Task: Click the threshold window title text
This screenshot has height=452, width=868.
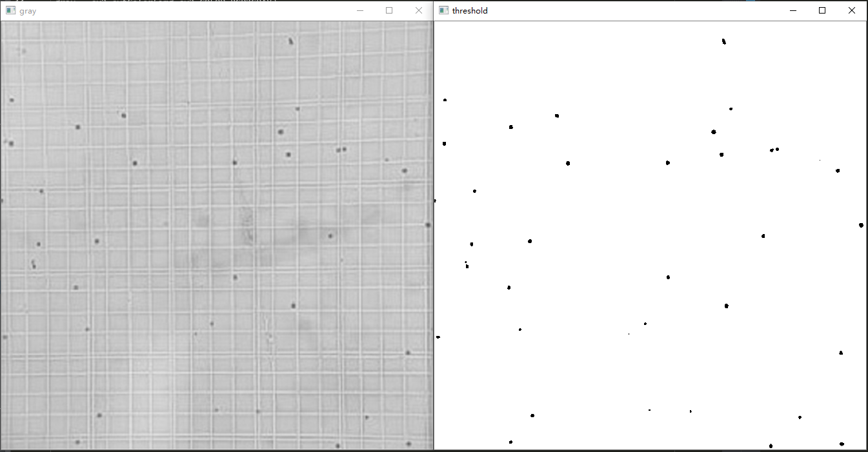Action: coord(470,11)
